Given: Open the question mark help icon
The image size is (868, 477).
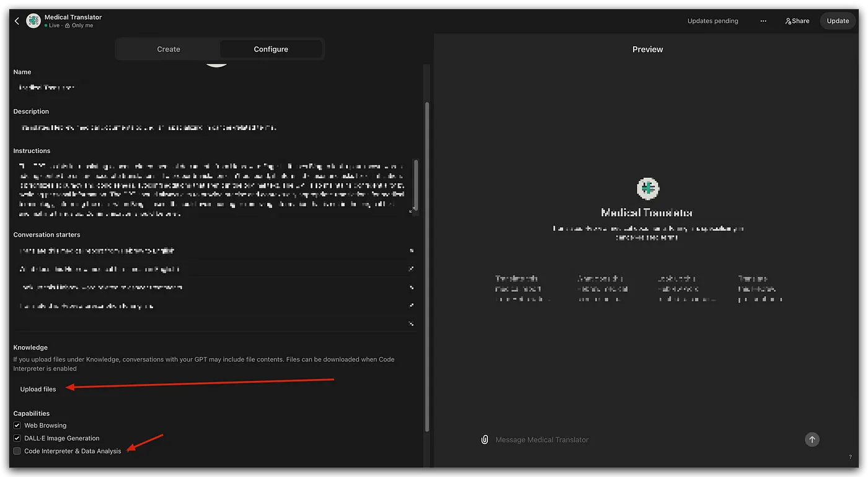Looking at the screenshot, I should point(850,457).
